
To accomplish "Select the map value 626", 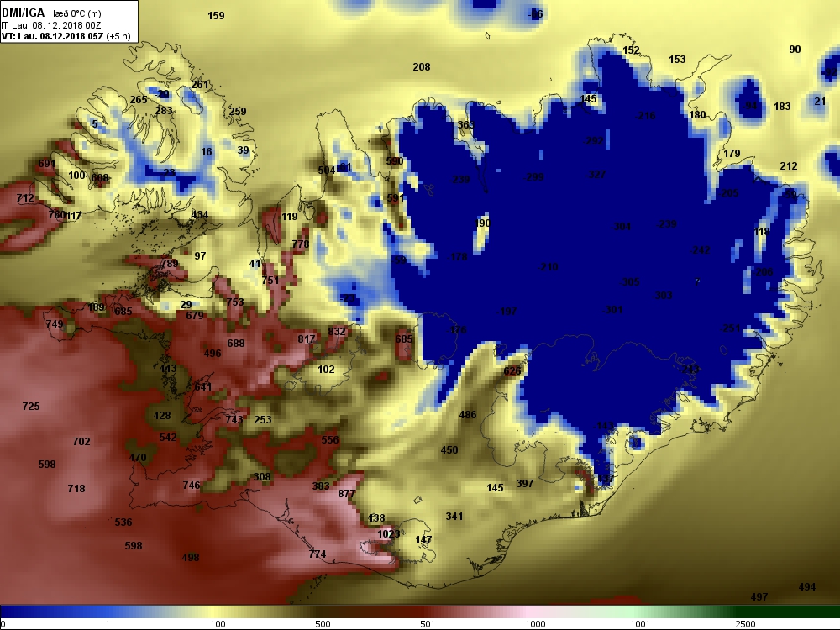I will 512,371.
